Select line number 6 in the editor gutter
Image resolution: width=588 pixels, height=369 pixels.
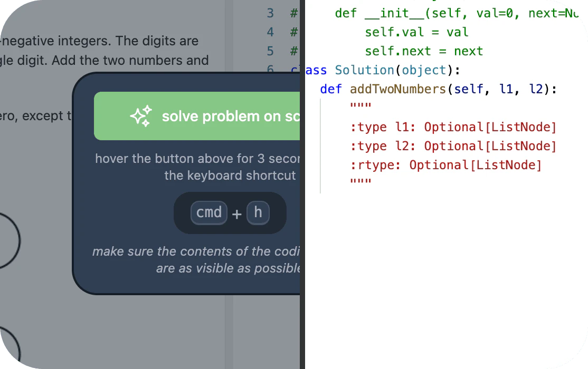coord(270,70)
